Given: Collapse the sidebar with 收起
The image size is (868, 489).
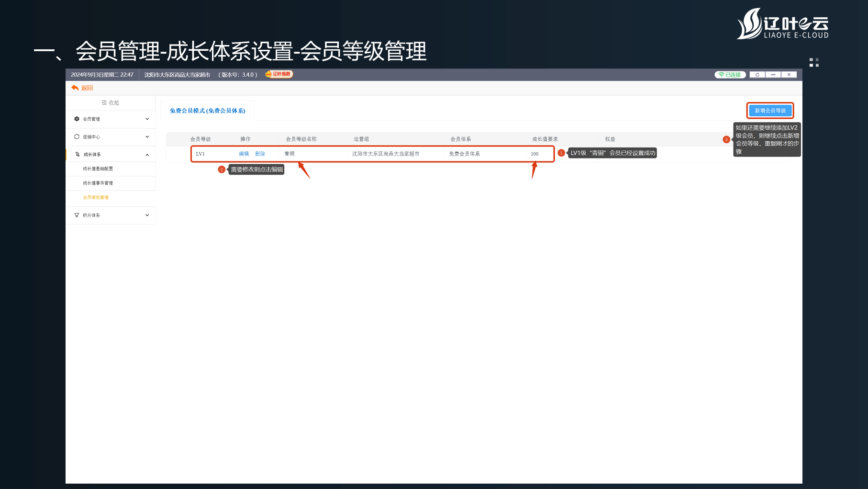Looking at the screenshot, I should 111,102.
